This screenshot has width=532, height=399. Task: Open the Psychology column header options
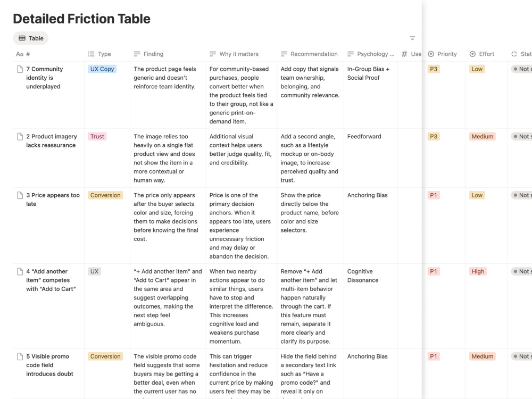[x=371, y=54]
